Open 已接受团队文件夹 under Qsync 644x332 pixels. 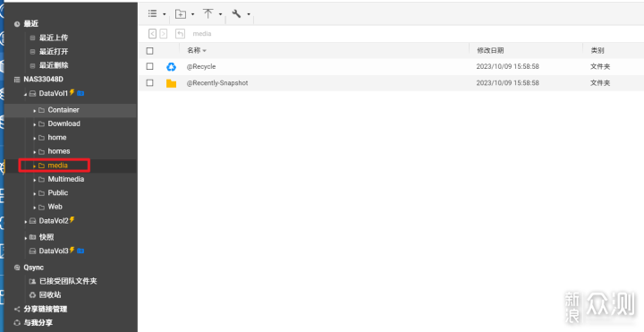68,282
